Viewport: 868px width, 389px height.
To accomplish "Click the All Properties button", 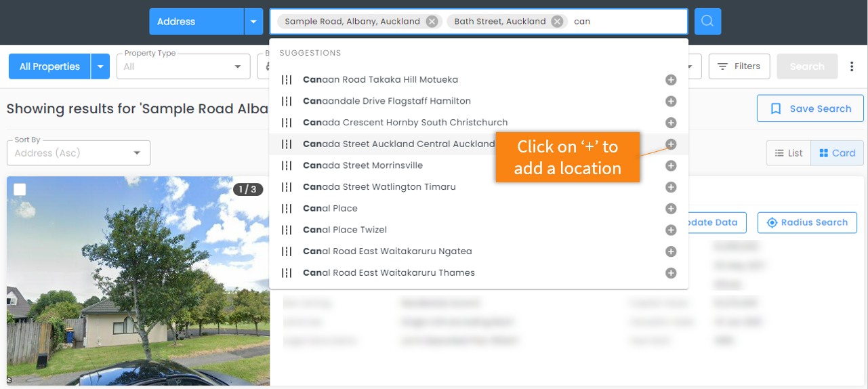I will [x=49, y=66].
